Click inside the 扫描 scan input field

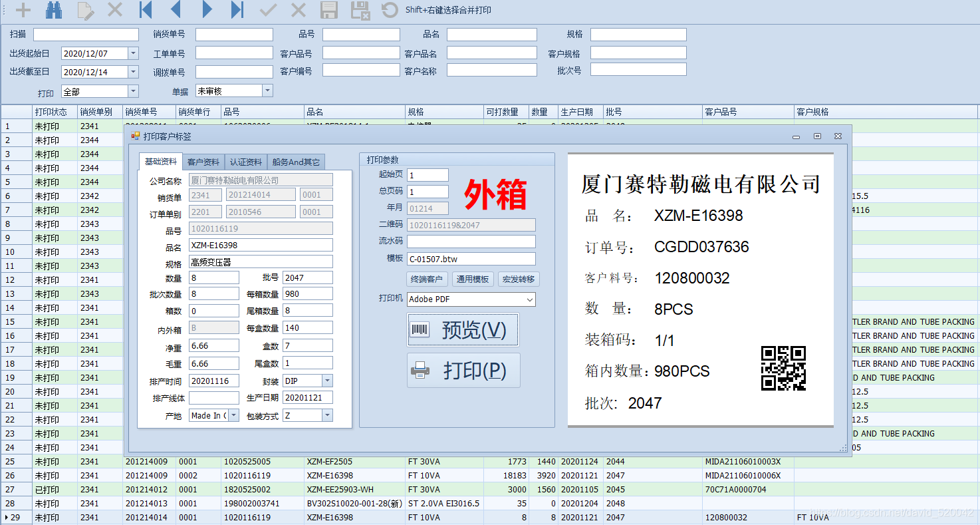(x=85, y=34)
